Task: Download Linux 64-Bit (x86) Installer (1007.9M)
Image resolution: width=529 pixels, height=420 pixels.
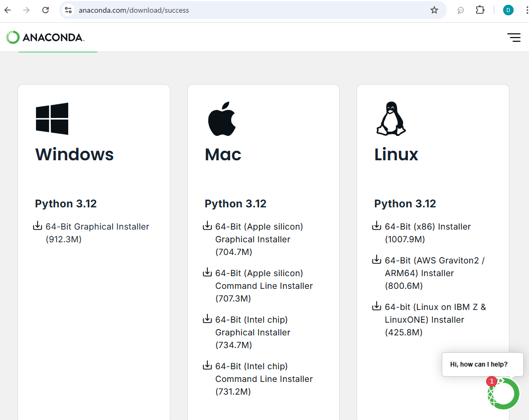Action: 428,233
